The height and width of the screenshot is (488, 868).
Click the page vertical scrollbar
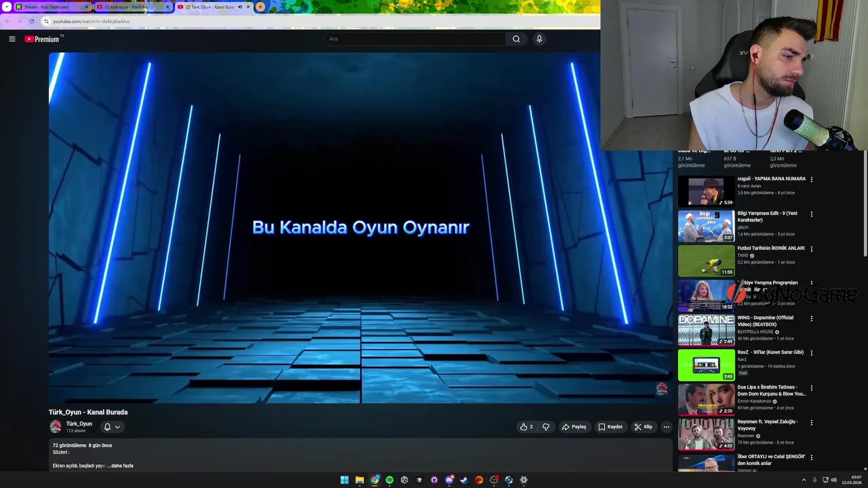tap(865, 203)
